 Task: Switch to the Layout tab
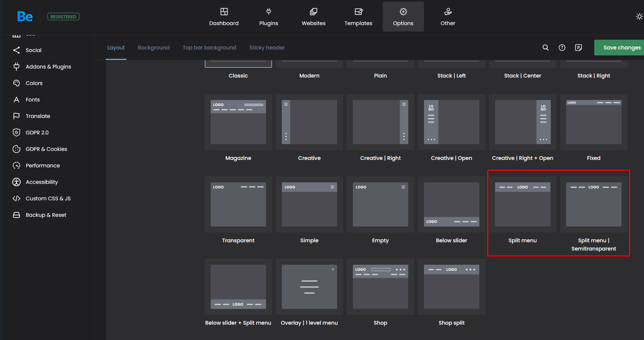pyautogui.click(x=116, y=48)
